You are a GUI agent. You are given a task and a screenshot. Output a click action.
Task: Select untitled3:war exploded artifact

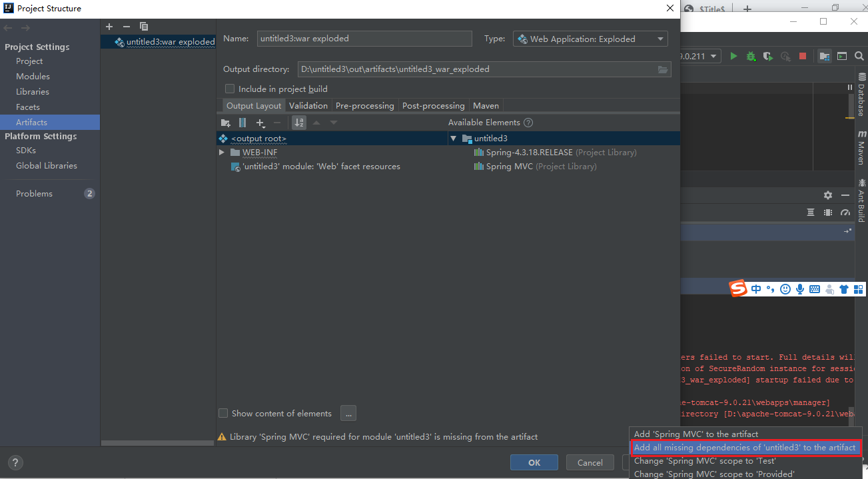159,42
